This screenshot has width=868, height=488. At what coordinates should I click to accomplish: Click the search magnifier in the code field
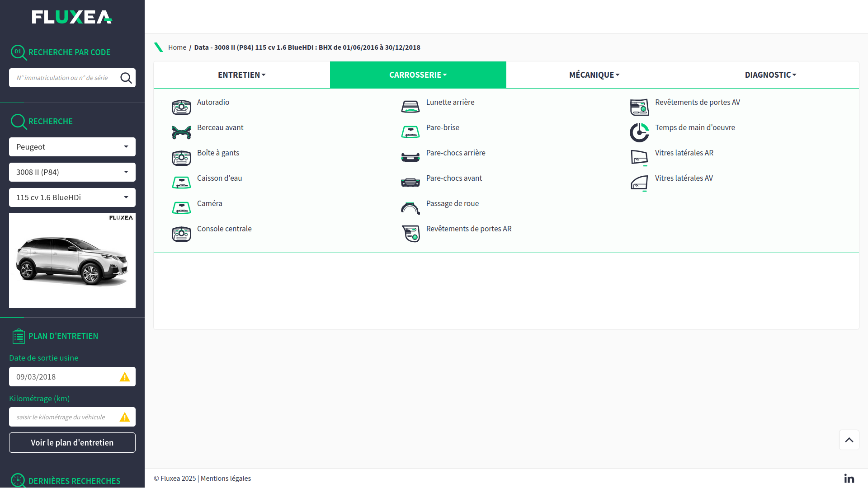click(126, 78)
